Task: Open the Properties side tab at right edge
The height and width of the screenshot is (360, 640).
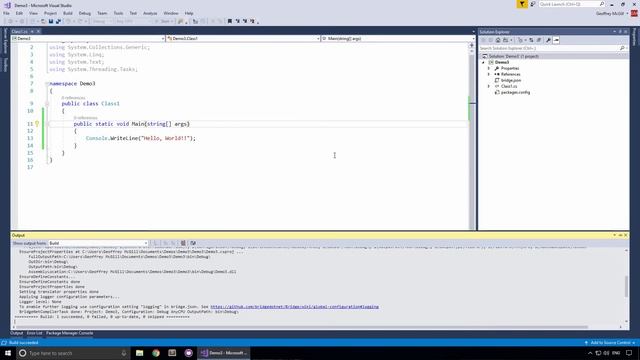Action: click(x=634, y=37)
